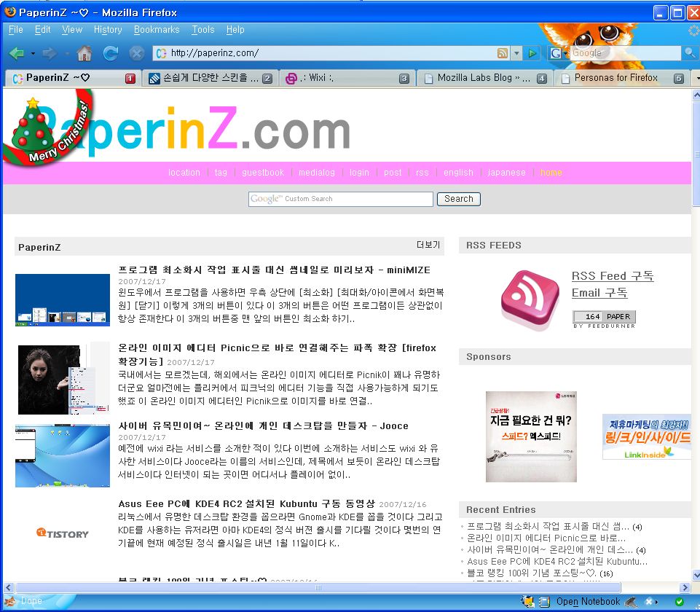
Task: Click the post nav link
Action: pyautogui.click(x=393, y=173)
